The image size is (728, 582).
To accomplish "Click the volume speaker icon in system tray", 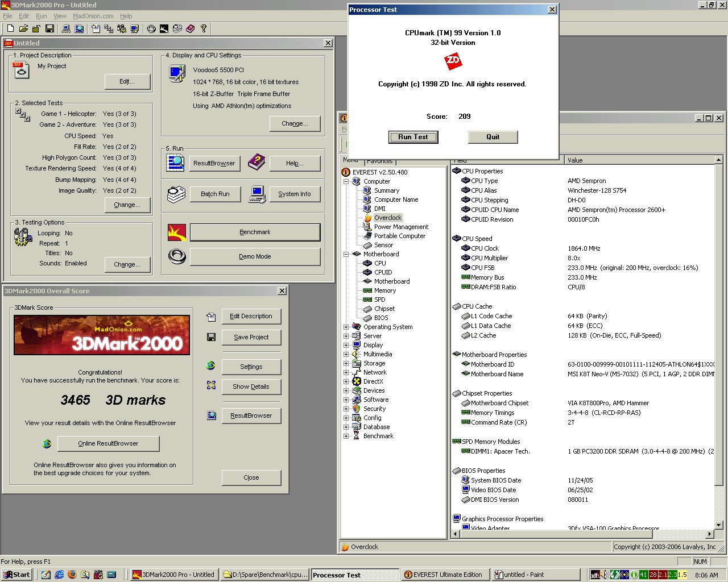I will tap(605, 575).
